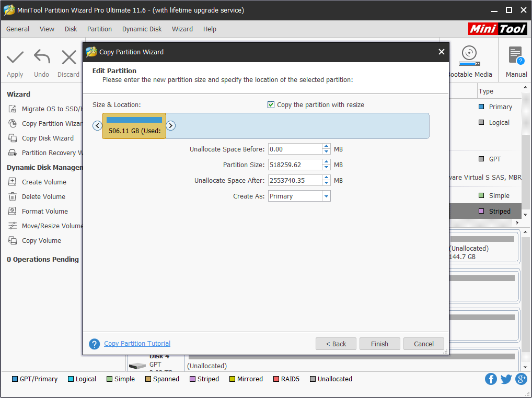Image resolution: width=532 pixels, height=398 pixels.
Task: Open the Partition menu
Action: (99, 29)
